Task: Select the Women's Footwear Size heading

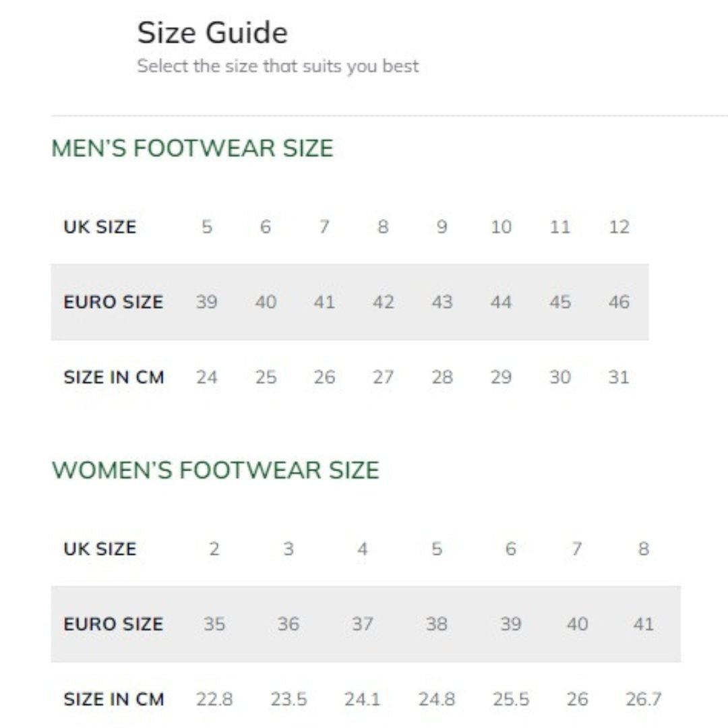Action: click(x=215, y=470)
